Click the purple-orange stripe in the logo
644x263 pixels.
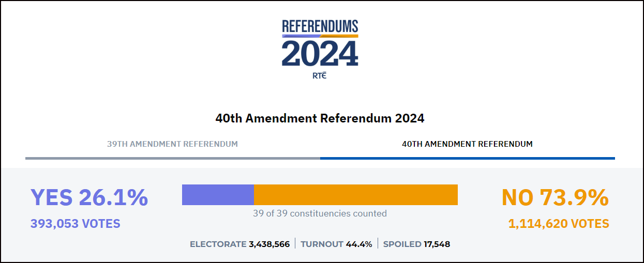point(320,36)
